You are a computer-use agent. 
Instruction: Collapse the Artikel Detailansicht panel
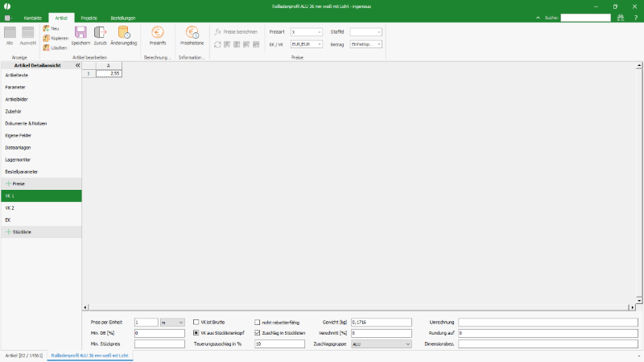pos(77,65)
